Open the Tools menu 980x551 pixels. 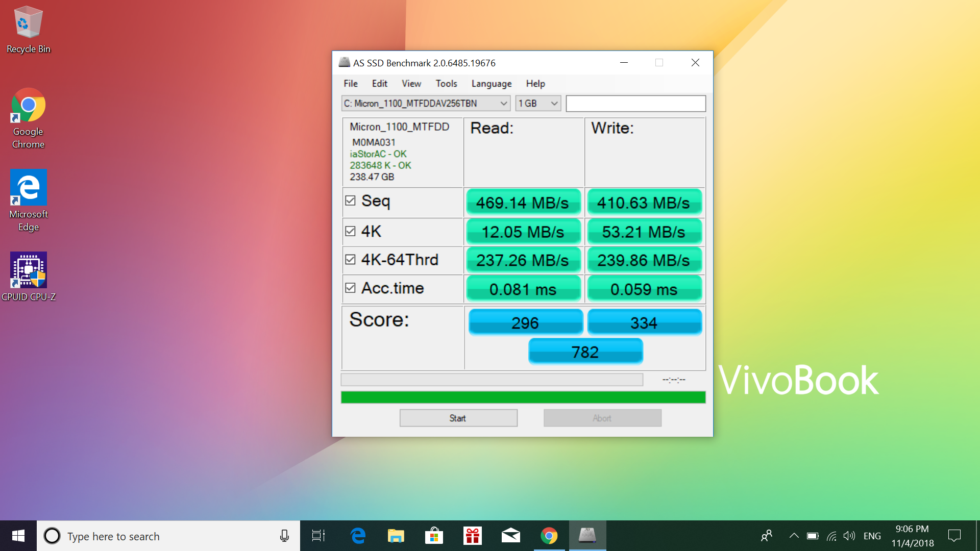pos(446,84)
